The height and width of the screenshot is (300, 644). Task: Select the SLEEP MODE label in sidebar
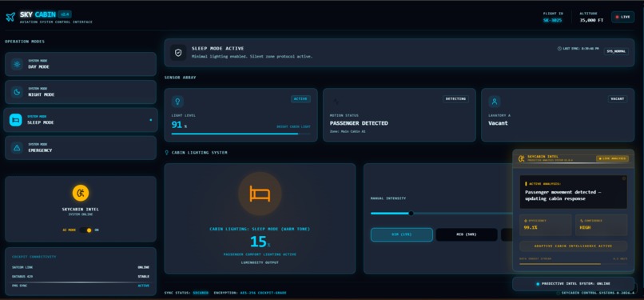tap(40, 122)
